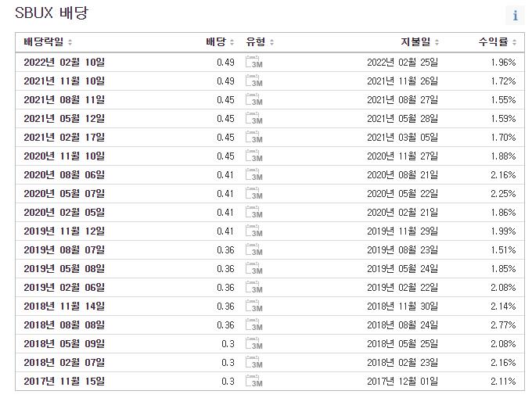The image size is (532, 398).
Task: Click 3M type icon in 2018년 05월 09일 row
Action: (x=254, y=344)
